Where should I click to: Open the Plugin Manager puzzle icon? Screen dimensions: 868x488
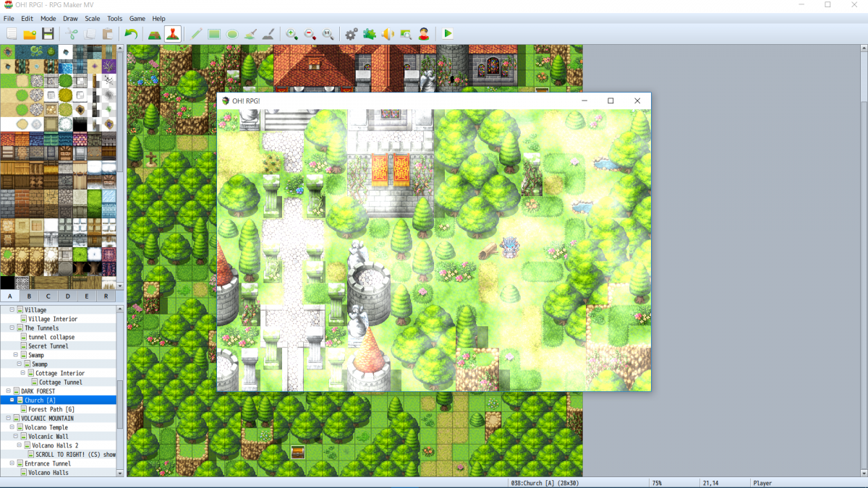point(370,33)
